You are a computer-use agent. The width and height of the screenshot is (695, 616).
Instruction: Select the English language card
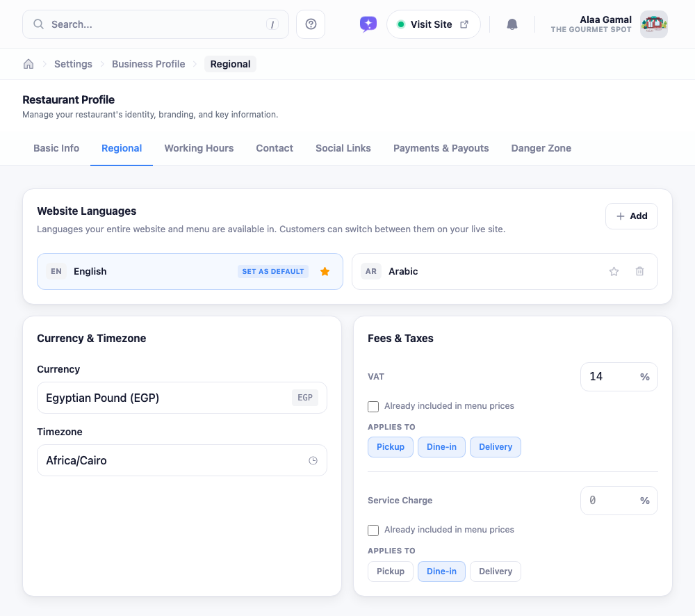tap(190, 271)
